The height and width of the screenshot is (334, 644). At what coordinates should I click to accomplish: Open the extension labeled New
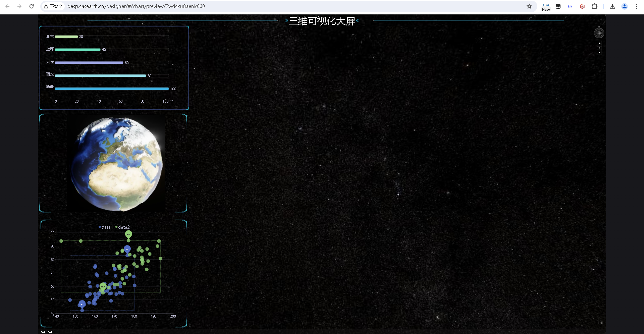[546, 6]
